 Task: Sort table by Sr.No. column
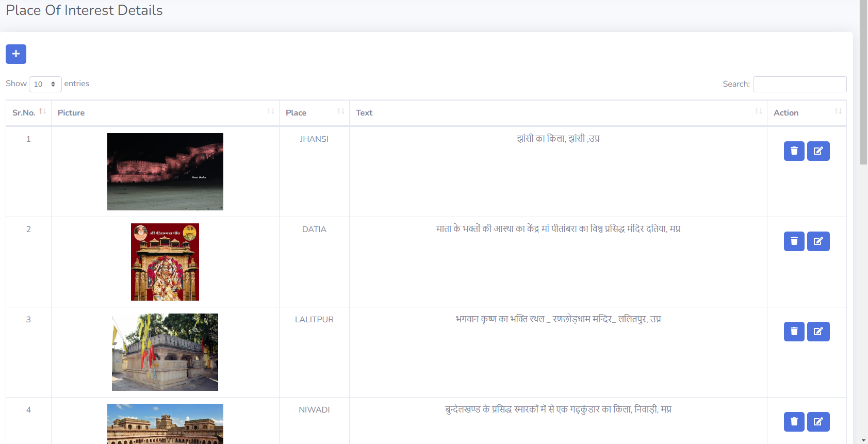[x=28, y=112]
